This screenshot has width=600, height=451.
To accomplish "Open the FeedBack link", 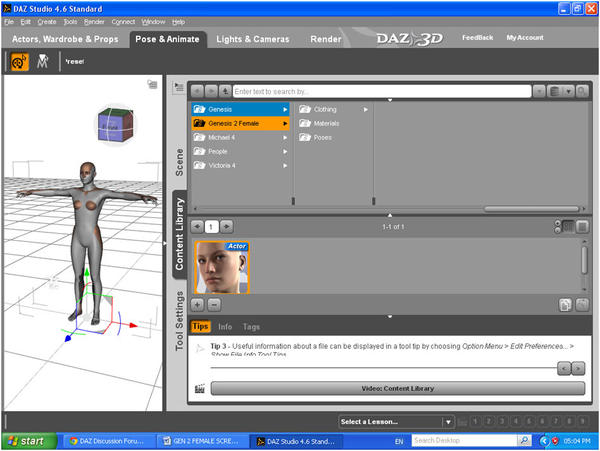I will coord(477,37).
